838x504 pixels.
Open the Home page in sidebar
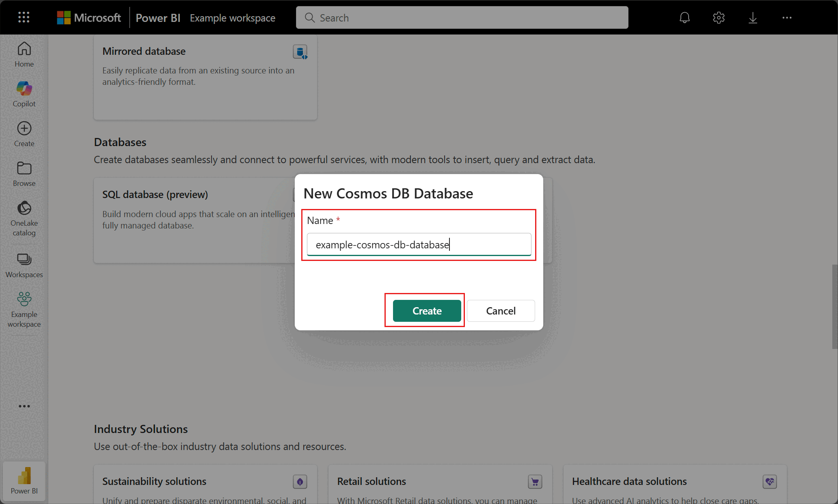click(x=24, y=55)
